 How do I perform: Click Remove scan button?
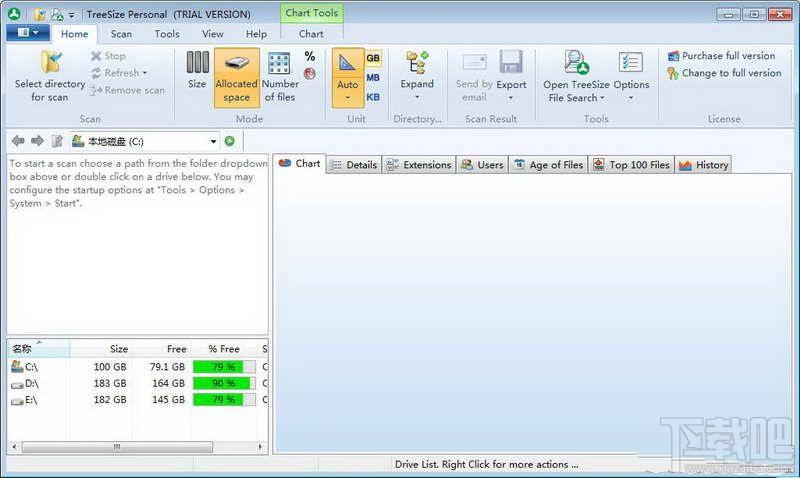pos(128,90)
